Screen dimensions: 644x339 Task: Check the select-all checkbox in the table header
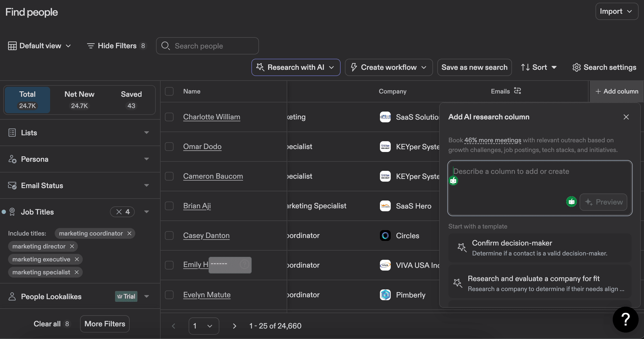point(169,91)
